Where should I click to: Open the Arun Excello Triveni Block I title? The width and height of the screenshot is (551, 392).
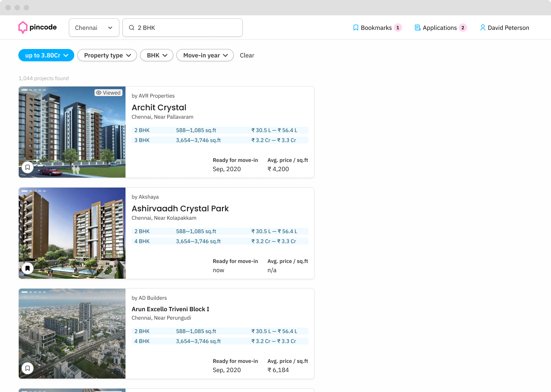tap(170, 309)
